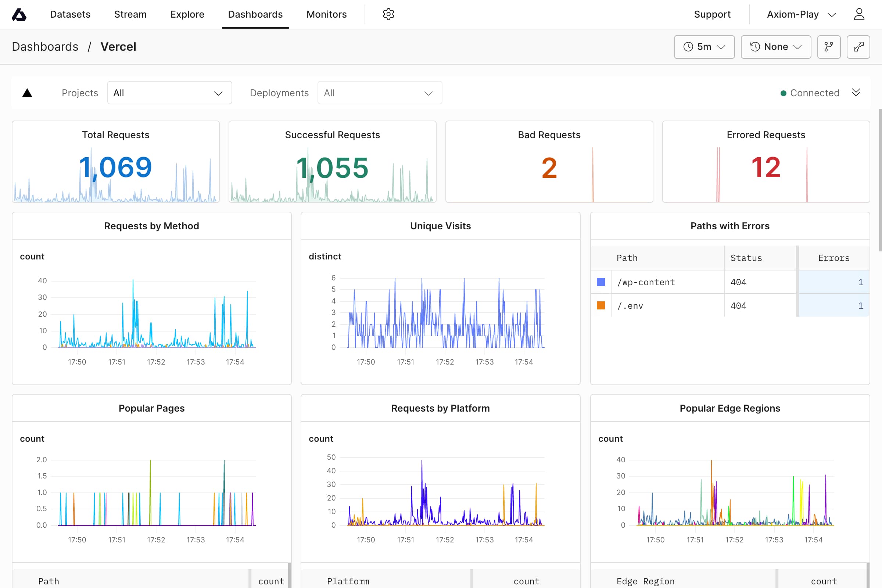Open the Projects All dropdown
This screenshot has height=588, width=882.
tap(169, 93)
